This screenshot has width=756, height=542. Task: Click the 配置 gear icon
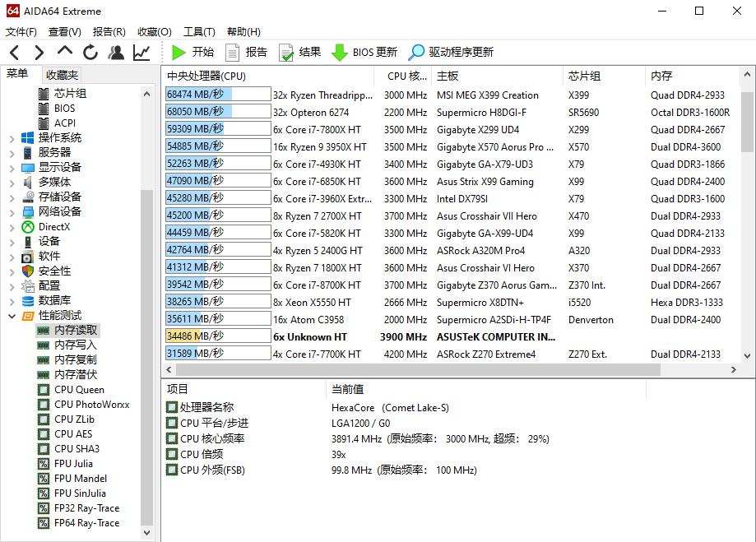tap(27, 286)
